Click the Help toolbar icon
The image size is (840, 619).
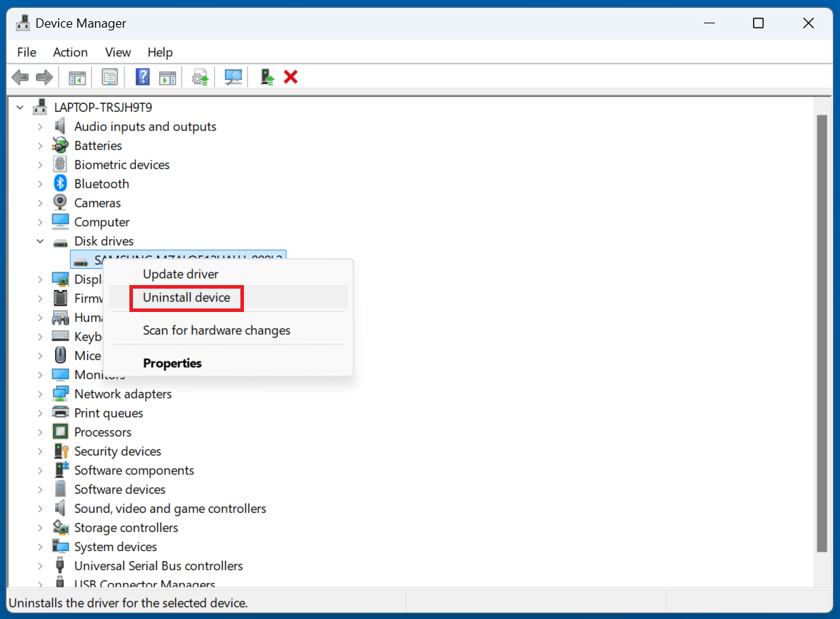pos(142,76)
